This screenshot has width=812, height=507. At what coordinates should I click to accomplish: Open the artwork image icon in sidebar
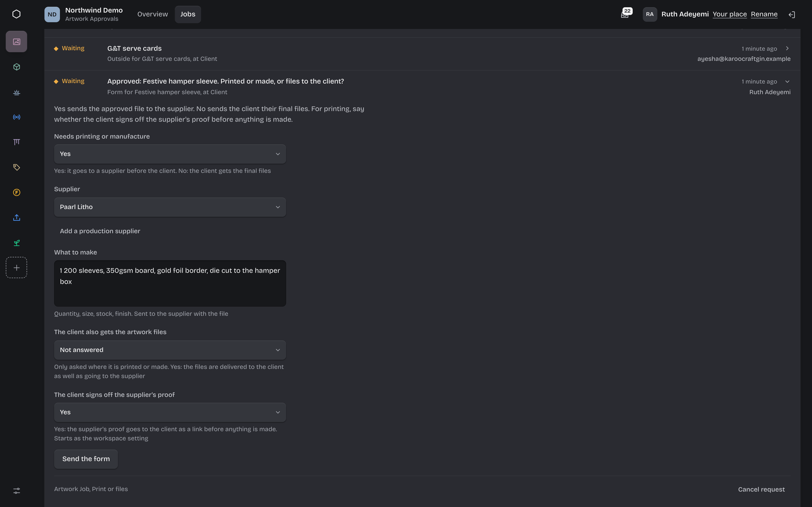coord(16,42)
